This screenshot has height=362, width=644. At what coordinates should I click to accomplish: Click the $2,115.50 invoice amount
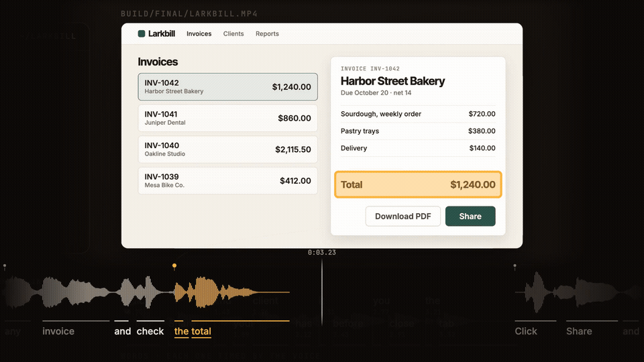(x=293, y=149)
